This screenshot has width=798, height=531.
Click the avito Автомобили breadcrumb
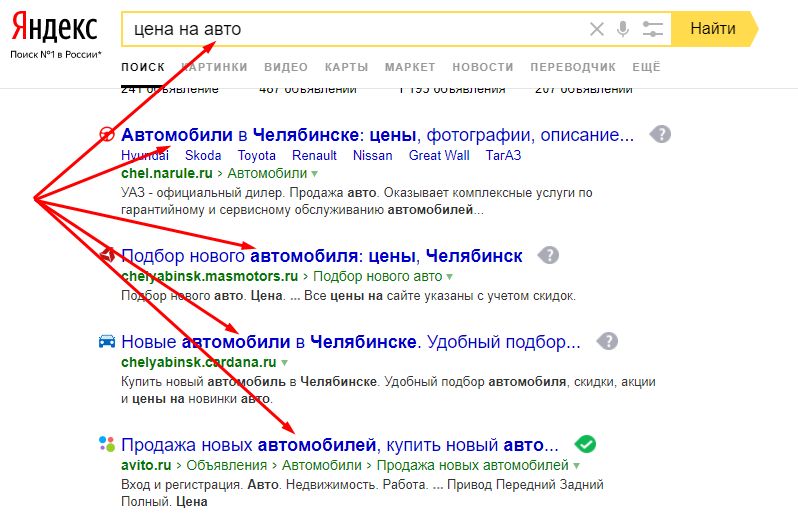tap(322, 465)
